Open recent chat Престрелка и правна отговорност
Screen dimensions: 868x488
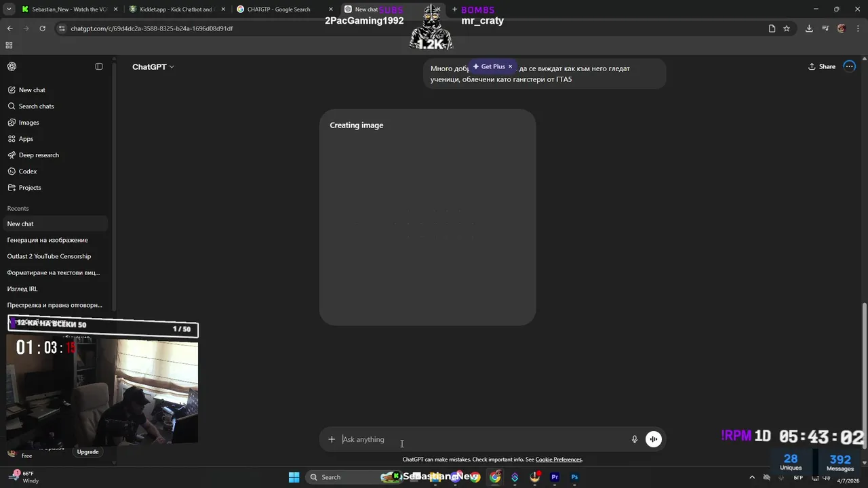coord(56,305)
